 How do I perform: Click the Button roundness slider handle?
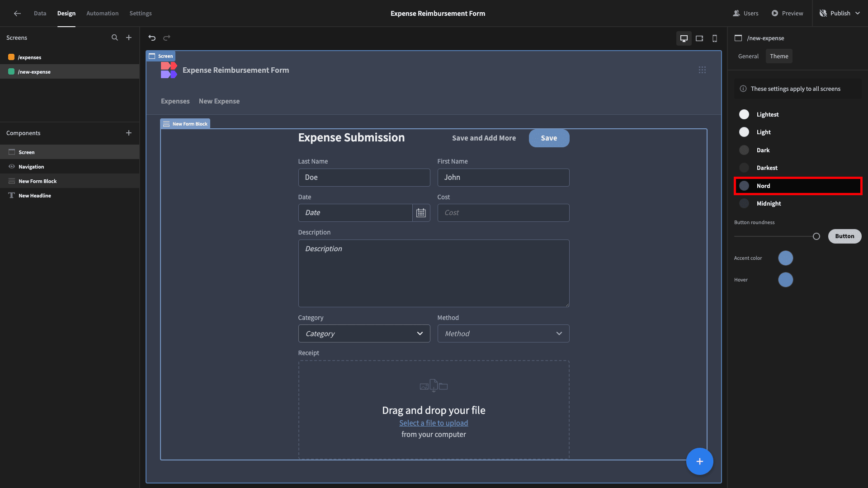(816, 236)
